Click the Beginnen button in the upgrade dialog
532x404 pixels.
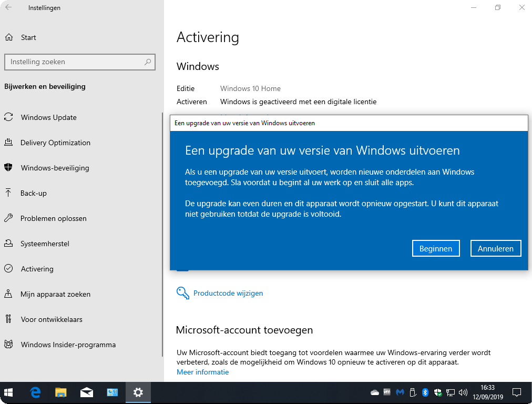[x=436, y=249]
